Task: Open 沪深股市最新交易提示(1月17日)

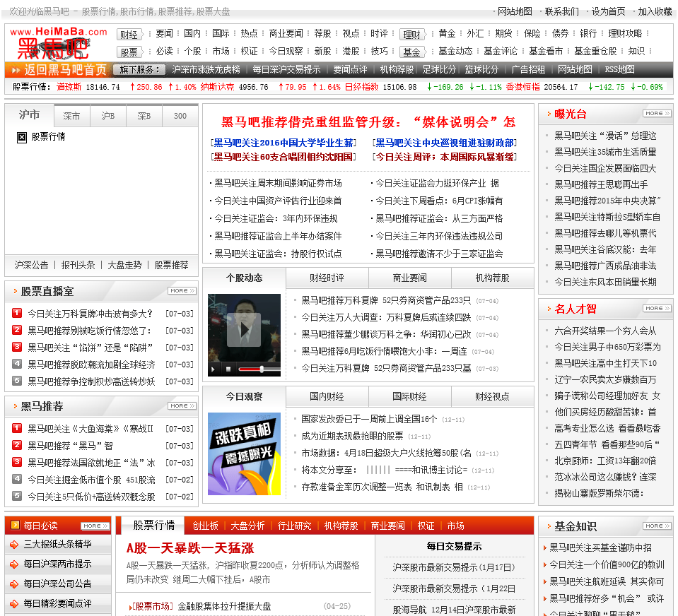Action: 454,567
